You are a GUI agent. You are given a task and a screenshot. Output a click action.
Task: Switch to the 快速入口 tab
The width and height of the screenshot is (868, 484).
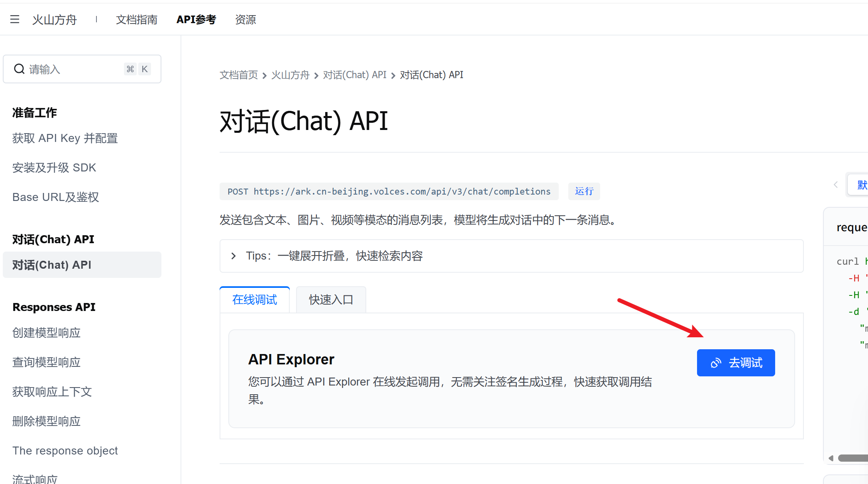point(331,300)
